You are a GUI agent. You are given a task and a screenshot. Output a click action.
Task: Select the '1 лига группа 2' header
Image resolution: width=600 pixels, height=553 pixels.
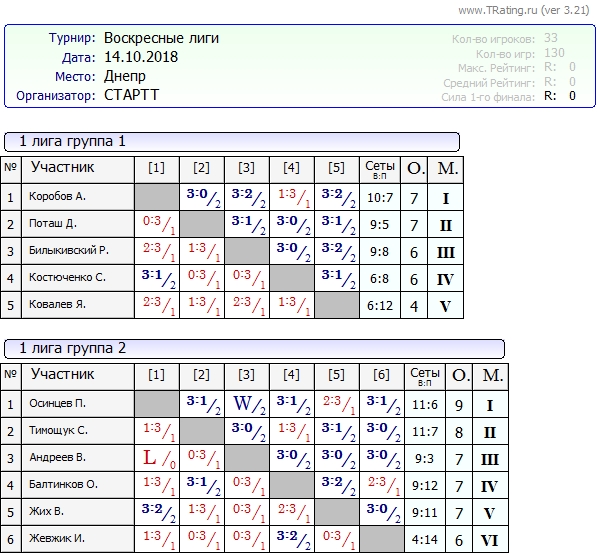pyautogui.click(x=73, y=348)
